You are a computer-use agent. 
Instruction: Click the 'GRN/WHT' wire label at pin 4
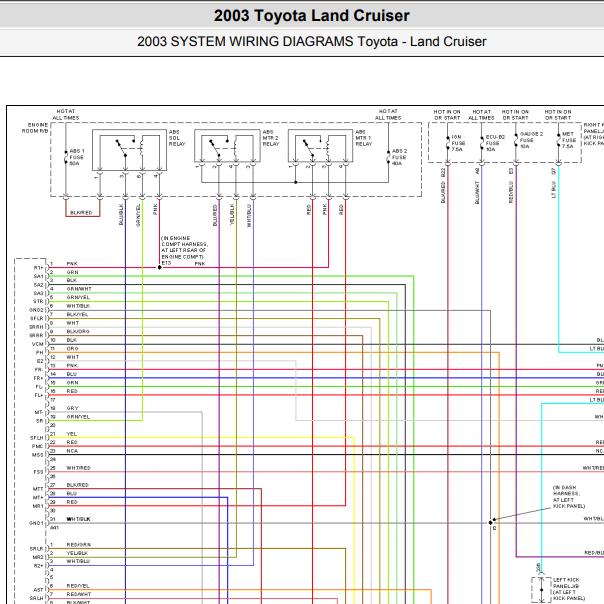[x=79, y=289]
